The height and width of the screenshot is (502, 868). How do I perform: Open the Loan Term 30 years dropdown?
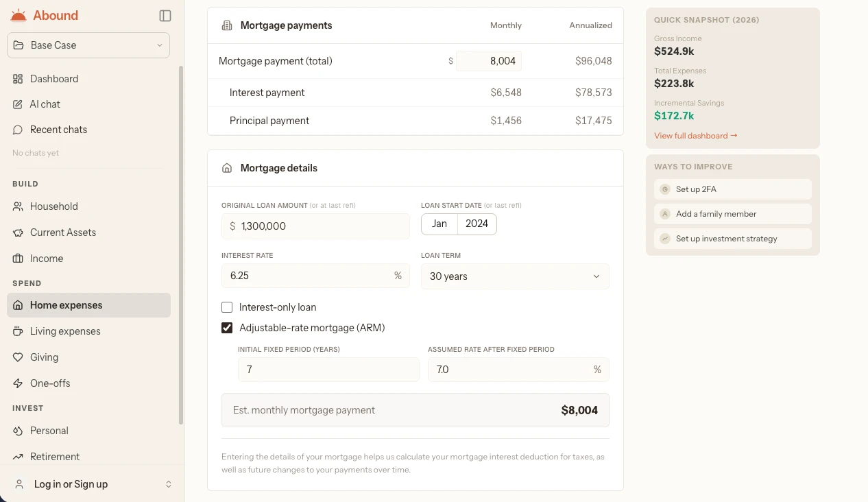click(515, 276)
